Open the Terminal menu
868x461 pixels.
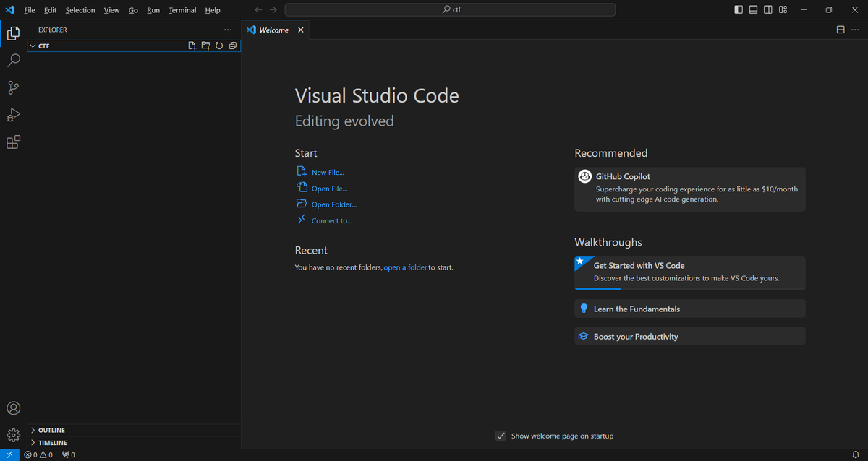[x=182, y=9]
